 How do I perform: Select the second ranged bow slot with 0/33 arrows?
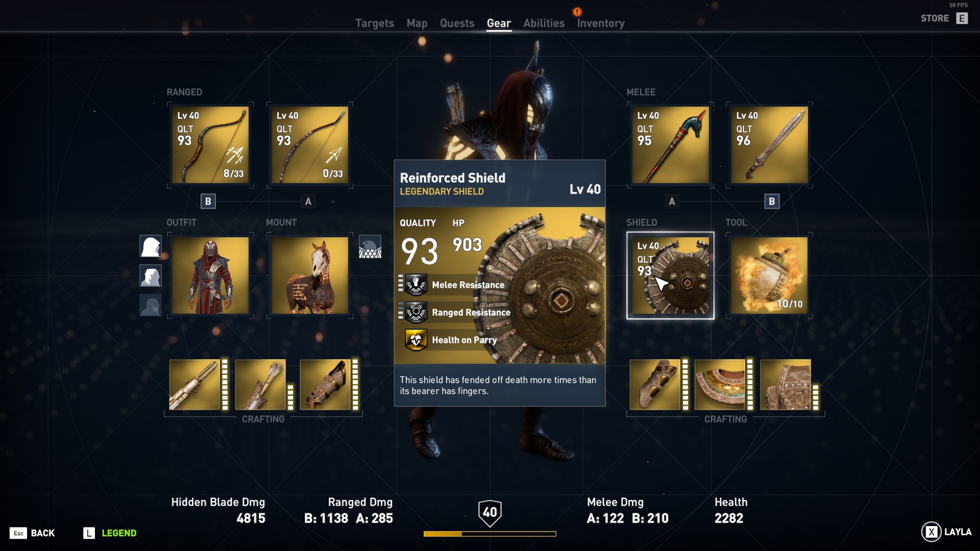pos(310,145)
